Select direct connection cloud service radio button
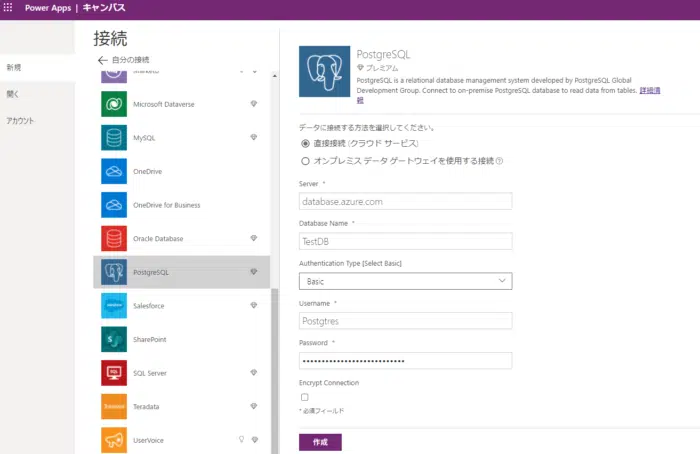 pyautogui.click(x=305, y=143)
